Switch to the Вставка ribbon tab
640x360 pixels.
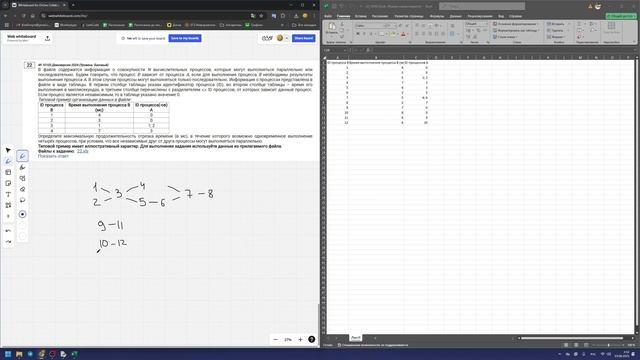(x=360, y=16)
